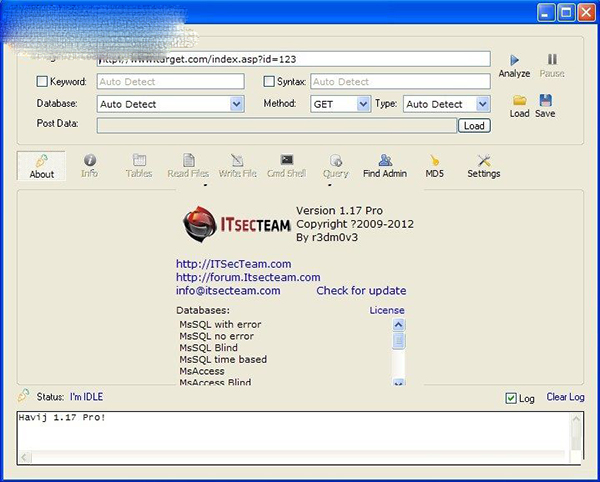The height and width of the screenshot is (482, 600).
Task: Uncheck the Log checkbox
Action: pos(511,398)
